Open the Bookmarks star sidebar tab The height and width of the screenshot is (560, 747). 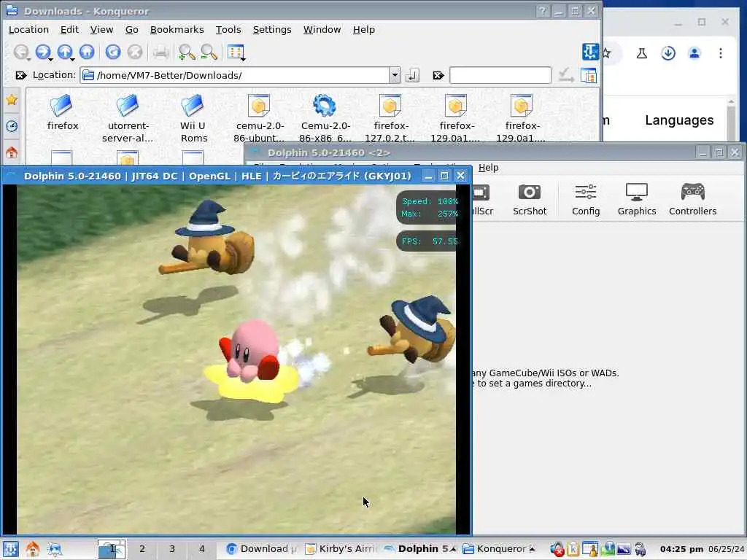(12, 100)
